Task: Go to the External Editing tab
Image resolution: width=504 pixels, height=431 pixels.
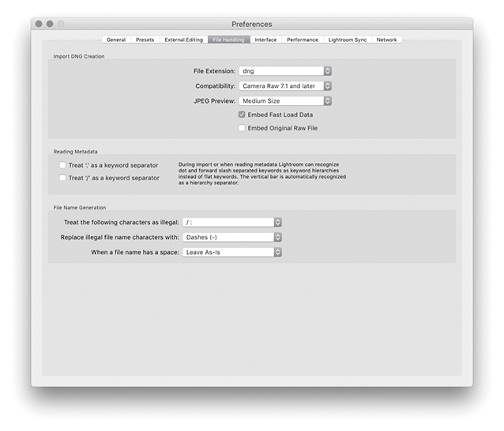Action: [x=184, y=40]
